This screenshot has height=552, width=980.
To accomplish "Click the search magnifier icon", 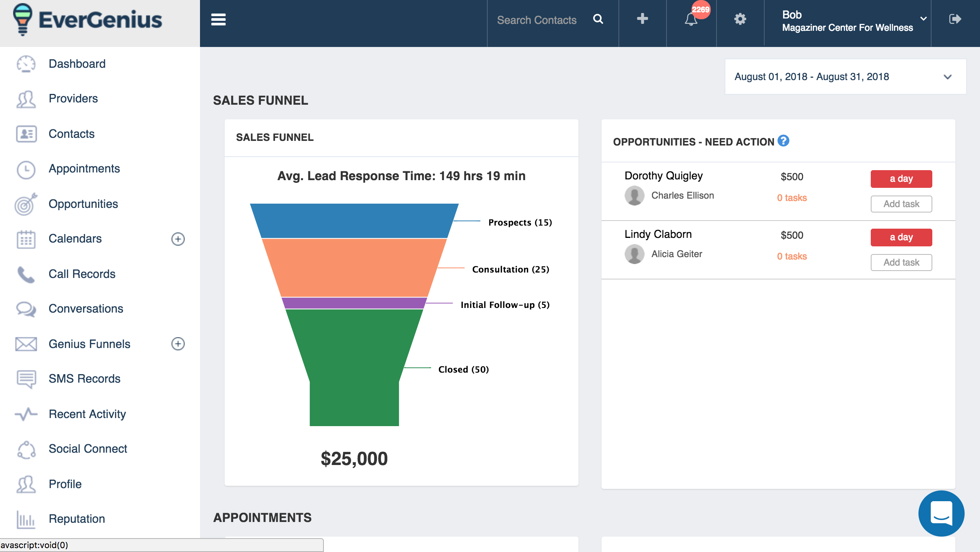I will tap(598, 19).
